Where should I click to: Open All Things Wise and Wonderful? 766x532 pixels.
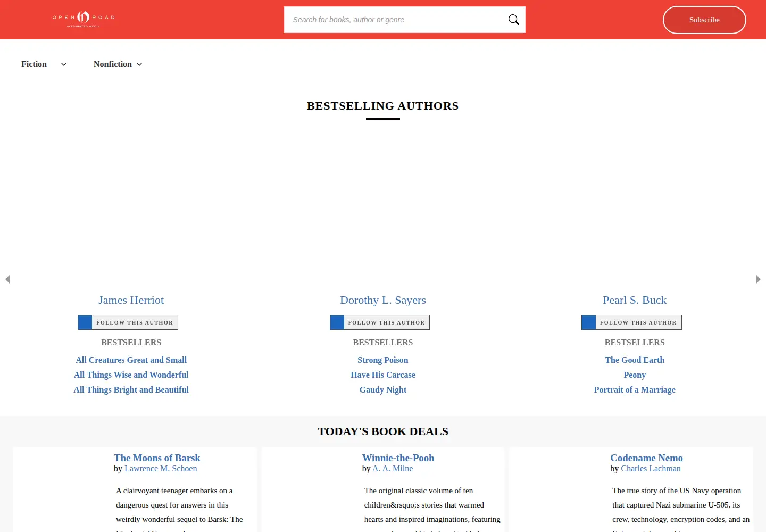click(131, 375)
